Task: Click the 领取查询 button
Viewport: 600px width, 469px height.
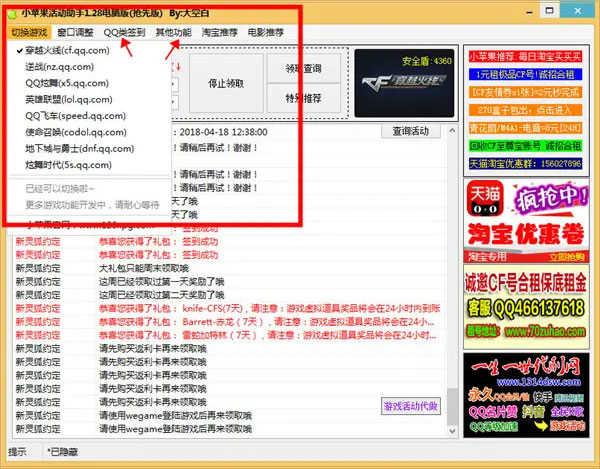Action: [x=303, y=68]
